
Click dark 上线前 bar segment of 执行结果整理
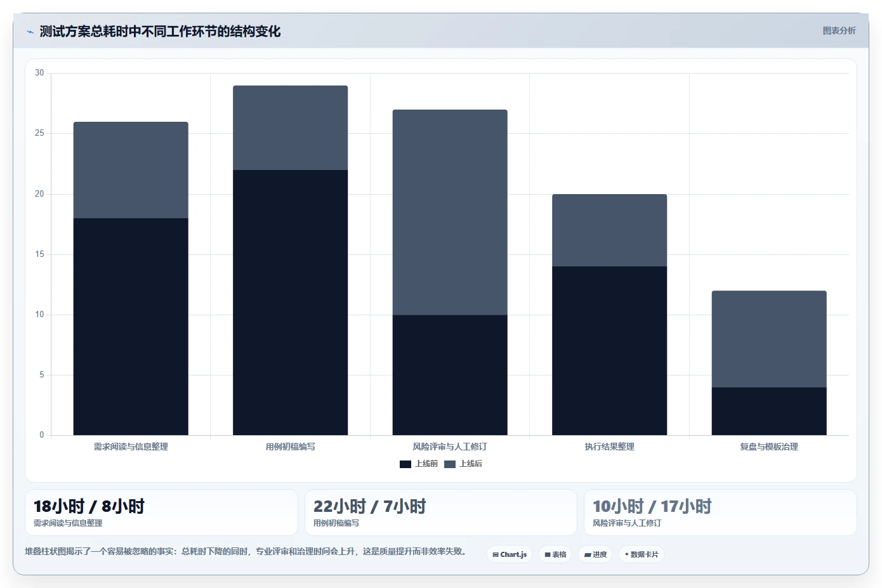pos(610,351)
